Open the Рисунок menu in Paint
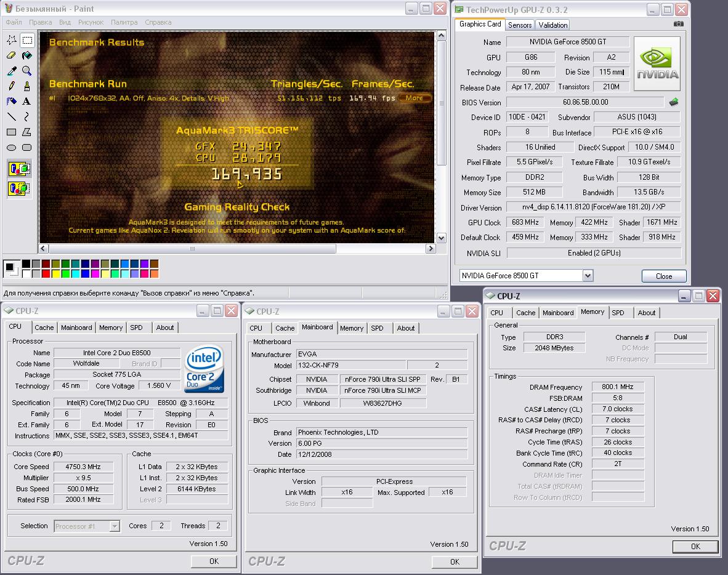This screenshot has width=728, height=575. 91,22
